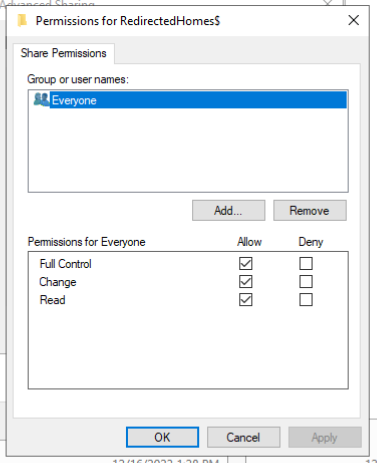Image resolution: width=377 pixels, height=463 pixels.
Task: Click the Read permission label
Action: coord(52,300)
